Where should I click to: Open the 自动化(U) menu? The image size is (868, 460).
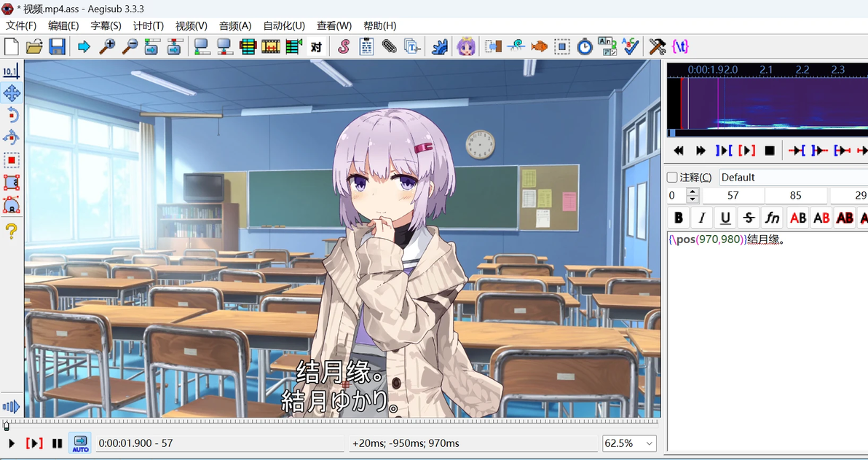point(284,25)
